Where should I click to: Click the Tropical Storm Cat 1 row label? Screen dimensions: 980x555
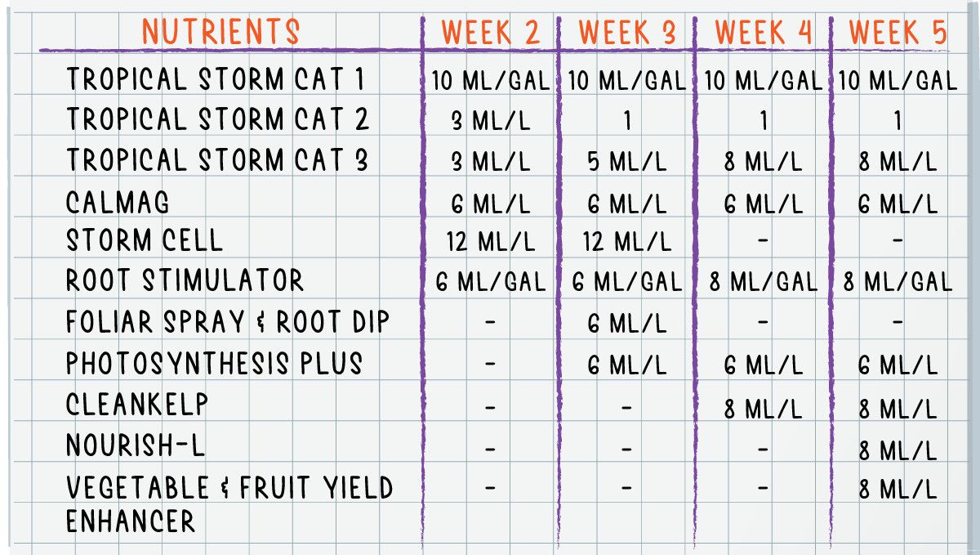tap(215, 79)
